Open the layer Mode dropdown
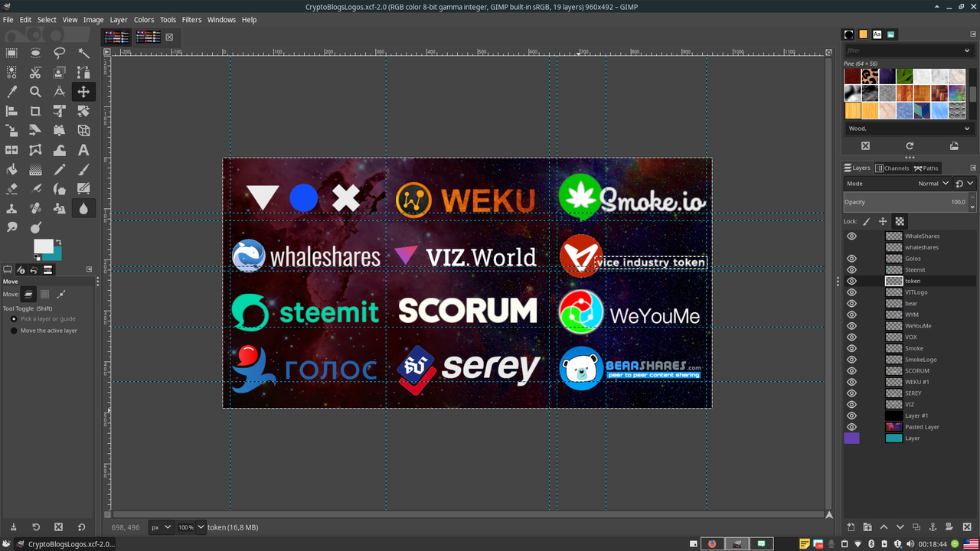 tap(898, 184)
